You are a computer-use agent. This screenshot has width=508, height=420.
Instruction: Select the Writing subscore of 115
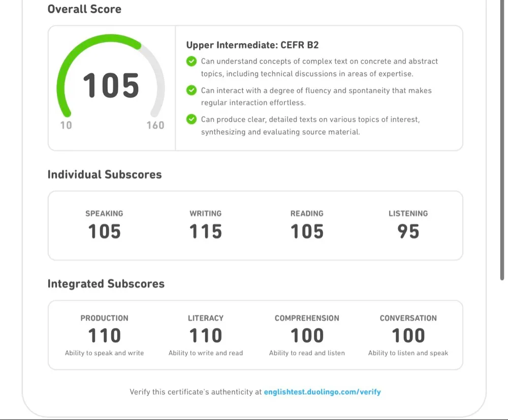206,232
